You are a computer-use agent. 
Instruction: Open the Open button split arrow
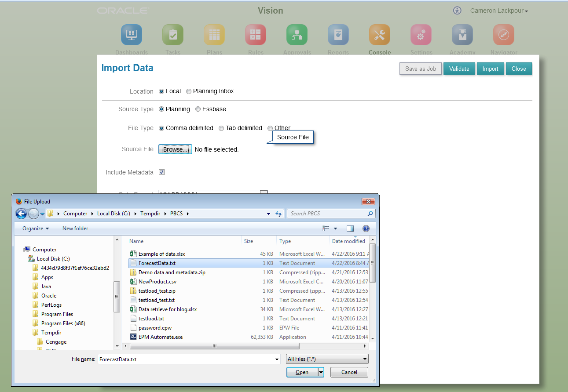tap(321, 372)
